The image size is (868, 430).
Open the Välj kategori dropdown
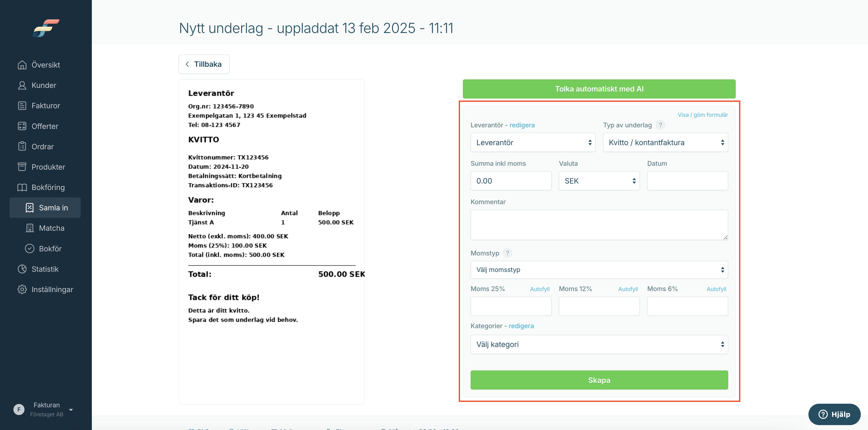[599, 344]
